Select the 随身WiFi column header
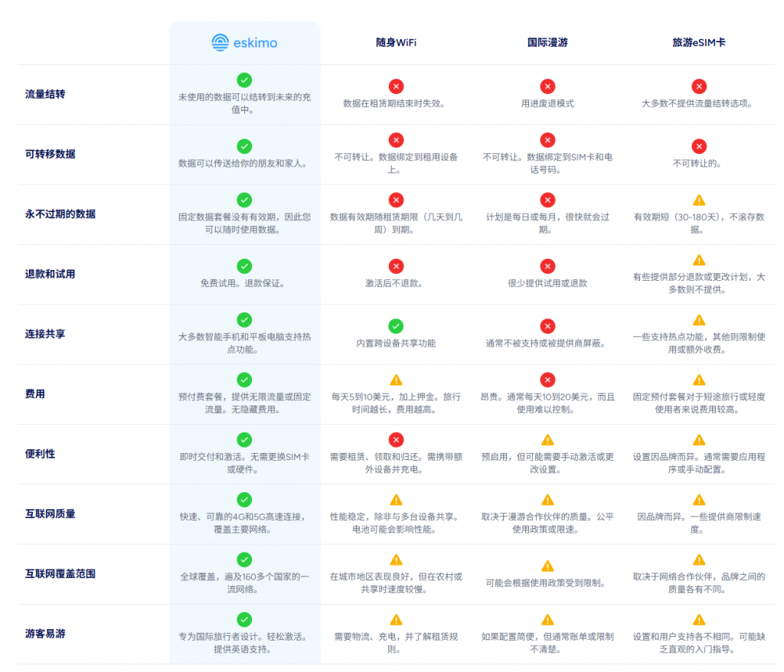 (x=396, y=43)
